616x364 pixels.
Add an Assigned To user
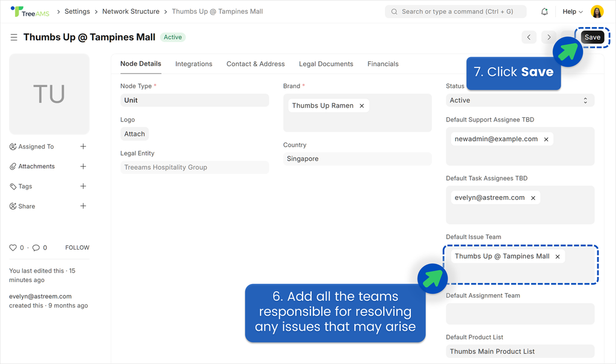click(x=83, y=147)
